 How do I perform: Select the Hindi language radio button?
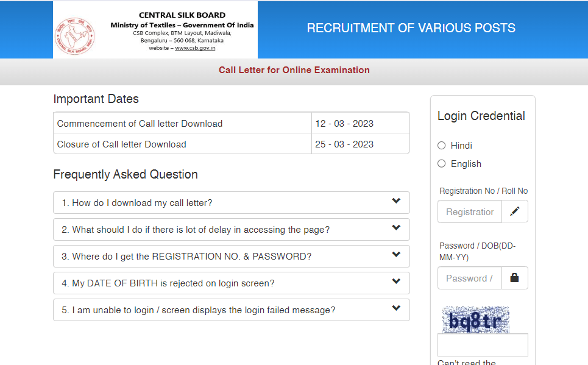click(x=442, y=146)
